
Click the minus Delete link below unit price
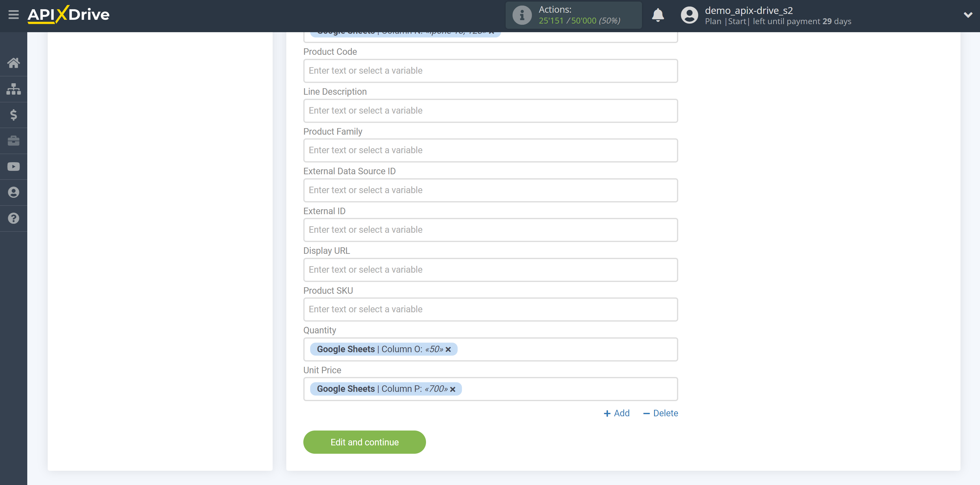661,413
